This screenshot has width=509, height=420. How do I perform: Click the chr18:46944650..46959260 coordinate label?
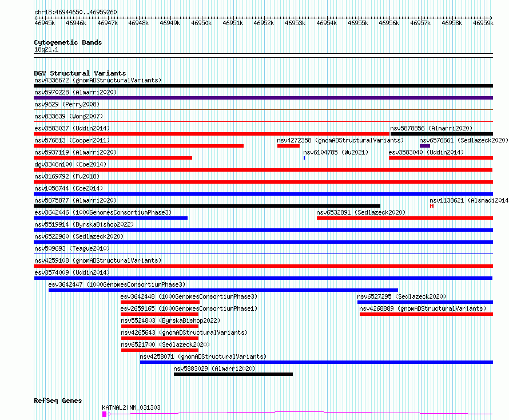click(75, 13)
